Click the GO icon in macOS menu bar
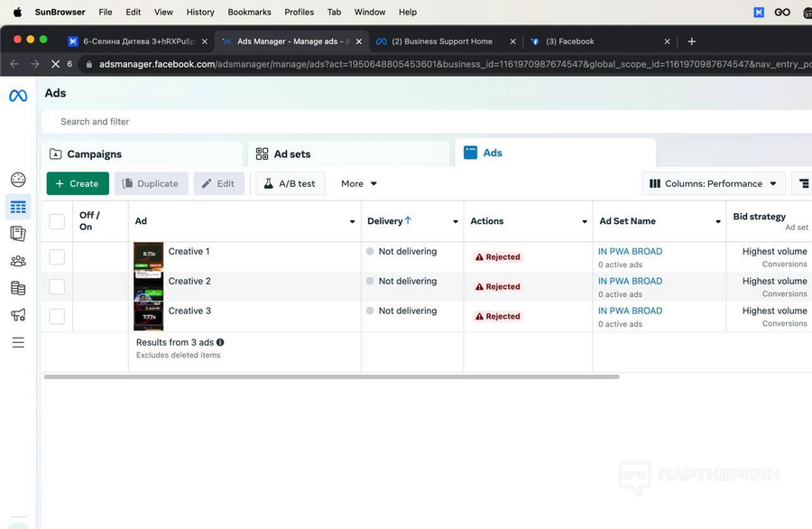 782,12
